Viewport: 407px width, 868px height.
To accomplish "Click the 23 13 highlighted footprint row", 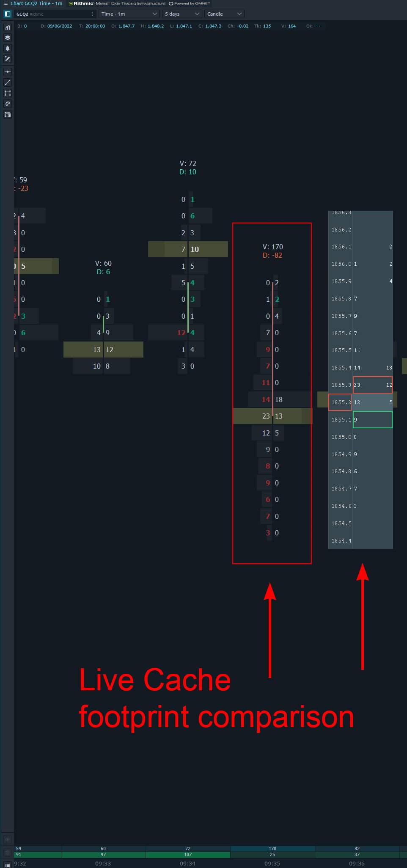I will pyautogui.click(x=272, y=416).
